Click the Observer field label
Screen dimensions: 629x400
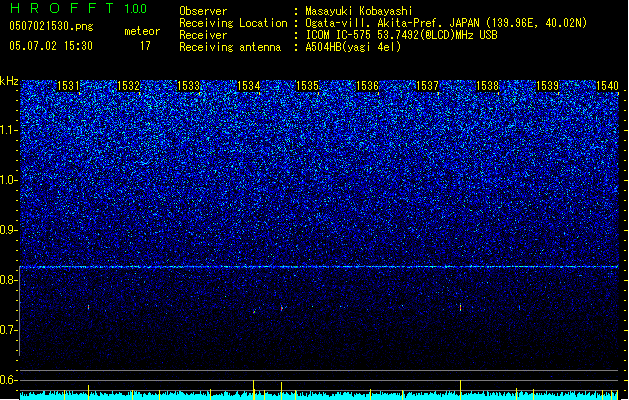[x=203, y=11]
